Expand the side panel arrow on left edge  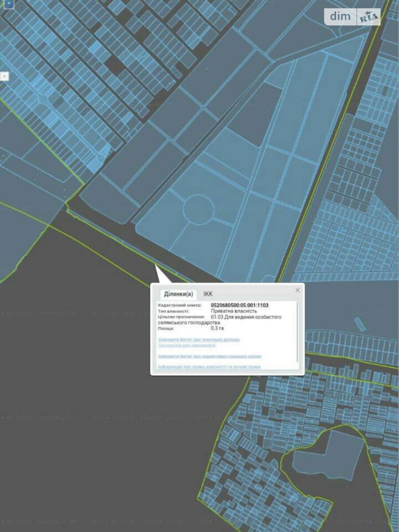(4, 76)
